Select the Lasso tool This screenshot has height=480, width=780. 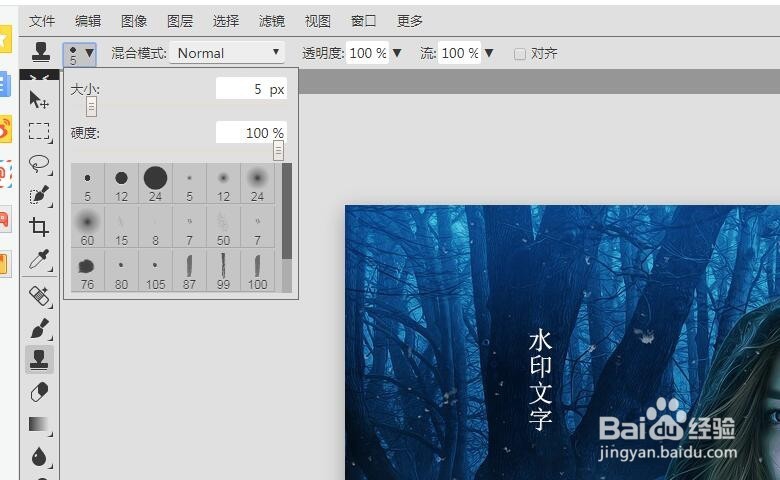click(x=39, y=164)
